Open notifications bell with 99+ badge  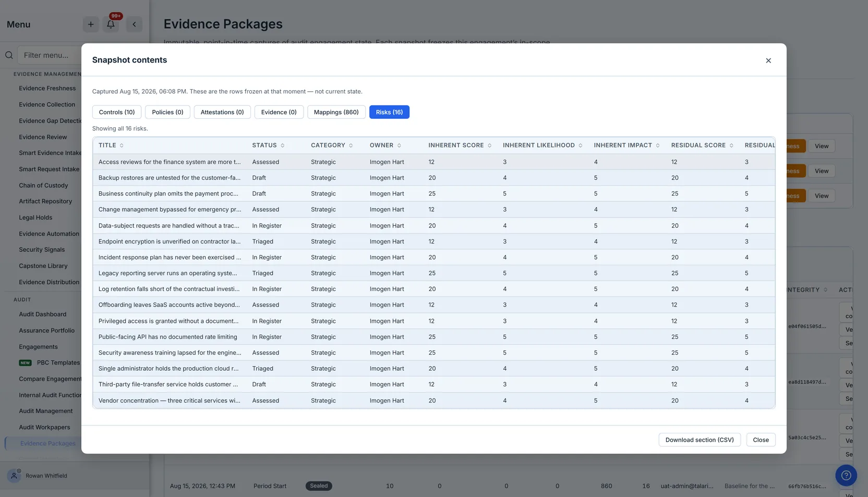click(x=111, y=24)
